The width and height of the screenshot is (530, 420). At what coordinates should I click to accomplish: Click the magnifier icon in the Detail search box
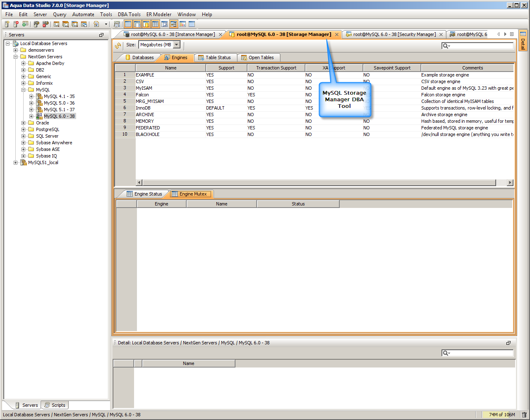click(446, 353)
